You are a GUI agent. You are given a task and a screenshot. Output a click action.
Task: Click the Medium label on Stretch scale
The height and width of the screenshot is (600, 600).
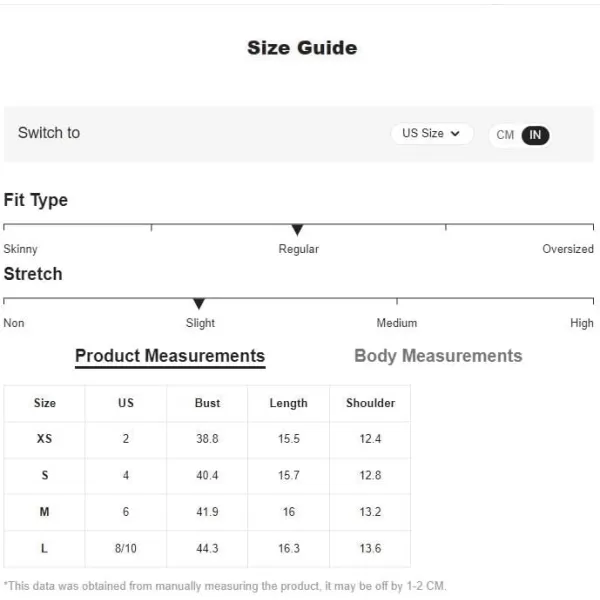pos(397,323)
